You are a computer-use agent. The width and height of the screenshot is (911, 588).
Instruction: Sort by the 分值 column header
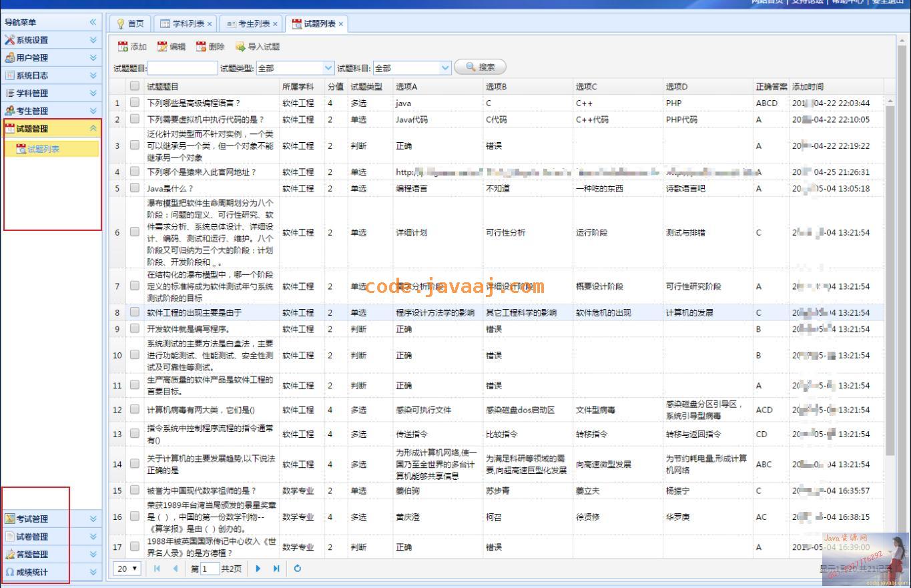click(336, 86)
